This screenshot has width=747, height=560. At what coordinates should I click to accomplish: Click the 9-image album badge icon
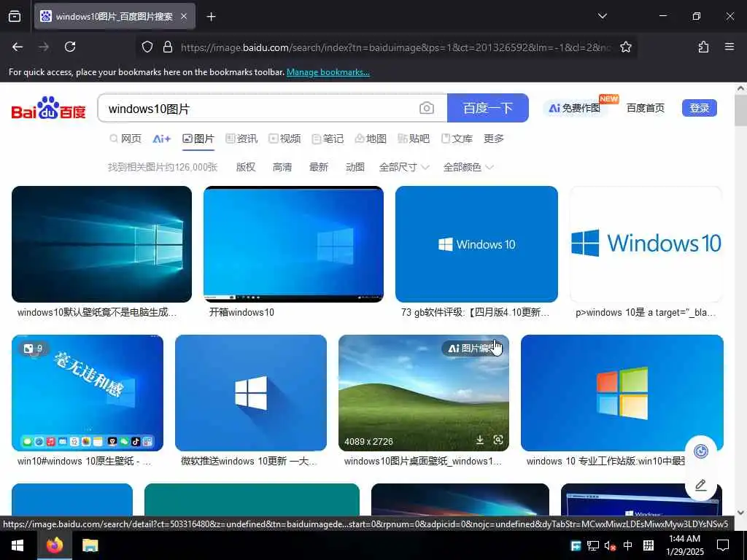34,349
